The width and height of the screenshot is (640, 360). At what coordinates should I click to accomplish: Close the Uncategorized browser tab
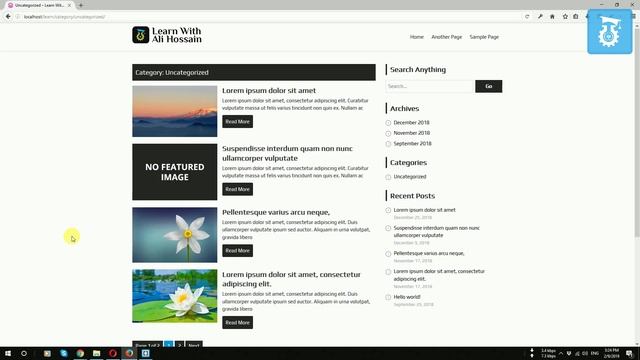coord(69,5)
